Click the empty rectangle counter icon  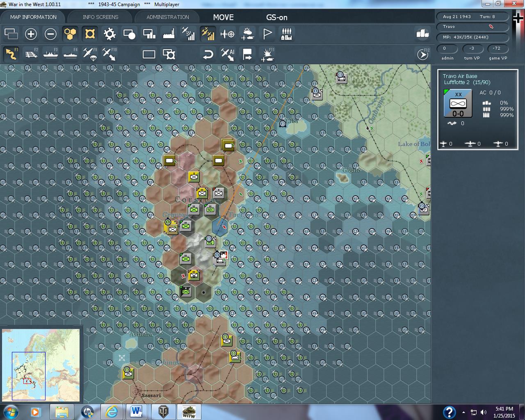coord(149,54)
